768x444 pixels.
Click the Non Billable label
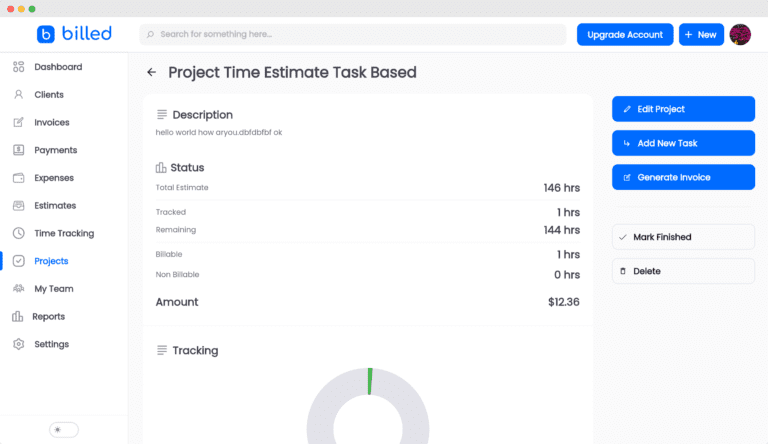[x=177, y=274]
